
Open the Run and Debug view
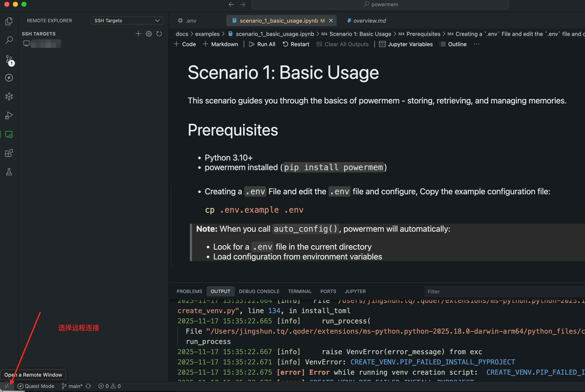[9, 115]
